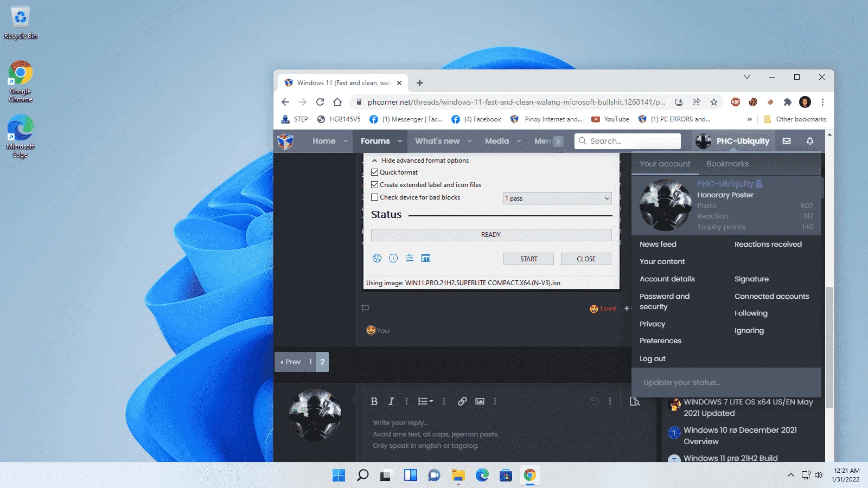Expand the What's new menu arrow

[470, 141]
